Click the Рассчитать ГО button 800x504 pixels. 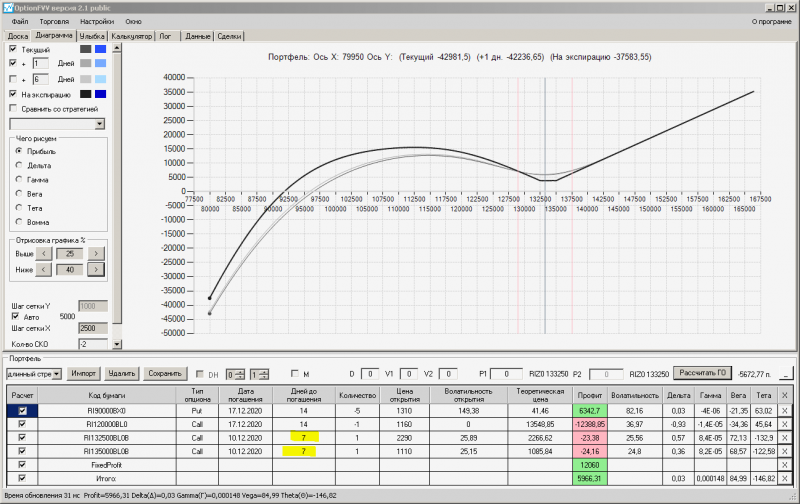point(703,373)
